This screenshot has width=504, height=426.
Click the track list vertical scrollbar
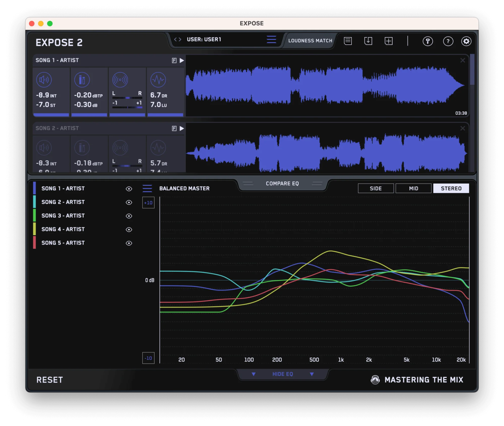coord(472,70)
